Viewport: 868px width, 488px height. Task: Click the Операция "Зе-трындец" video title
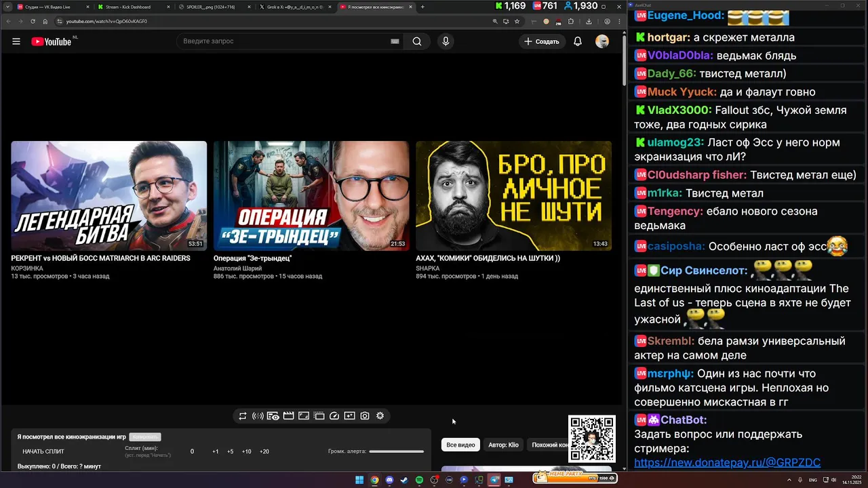(252, 258)
